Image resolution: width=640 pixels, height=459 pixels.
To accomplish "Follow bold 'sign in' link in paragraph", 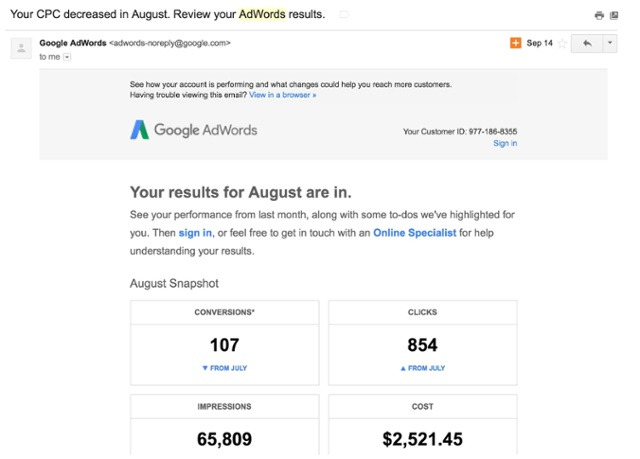I will tap(195, 233).
